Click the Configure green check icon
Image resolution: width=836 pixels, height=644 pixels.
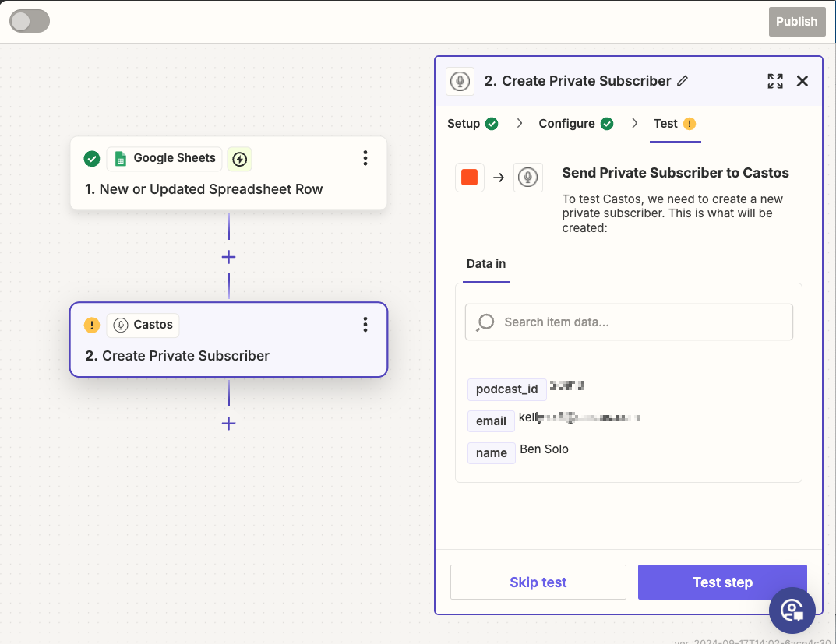pos(607,124)
